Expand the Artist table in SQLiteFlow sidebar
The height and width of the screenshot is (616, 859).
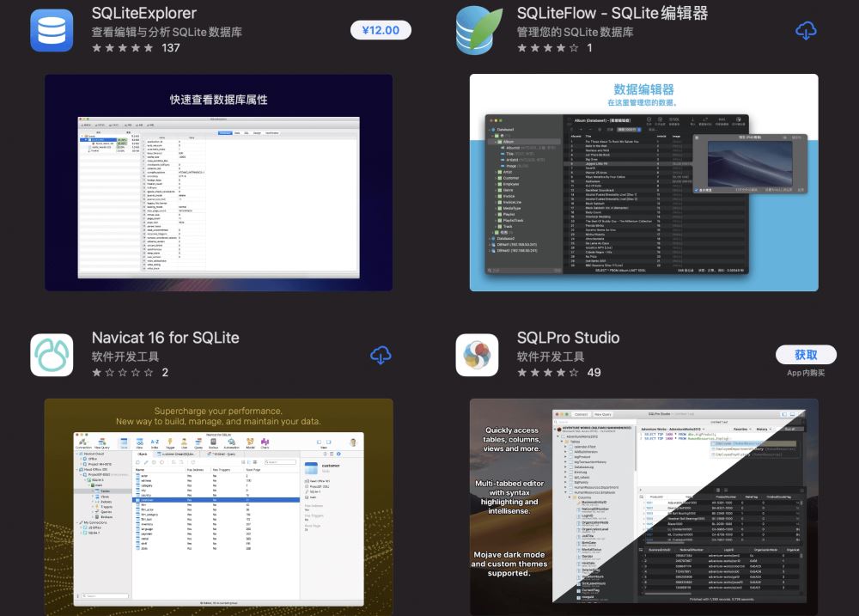pos(496,172)
